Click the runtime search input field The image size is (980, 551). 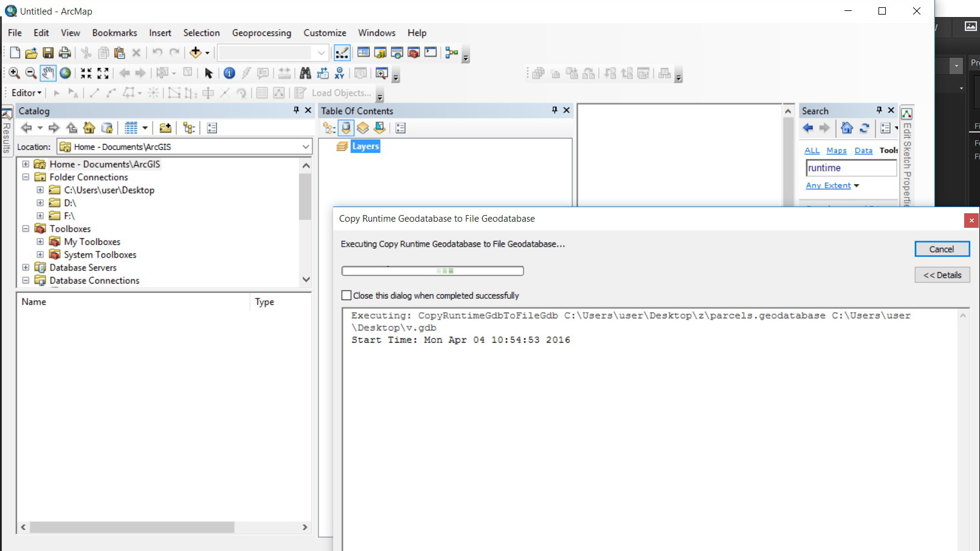(851, 168)
